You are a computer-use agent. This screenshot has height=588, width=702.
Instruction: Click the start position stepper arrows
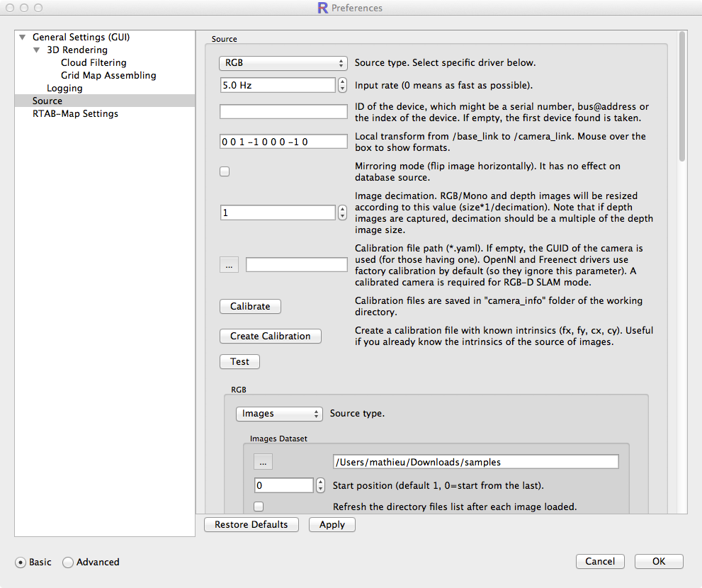320,485
